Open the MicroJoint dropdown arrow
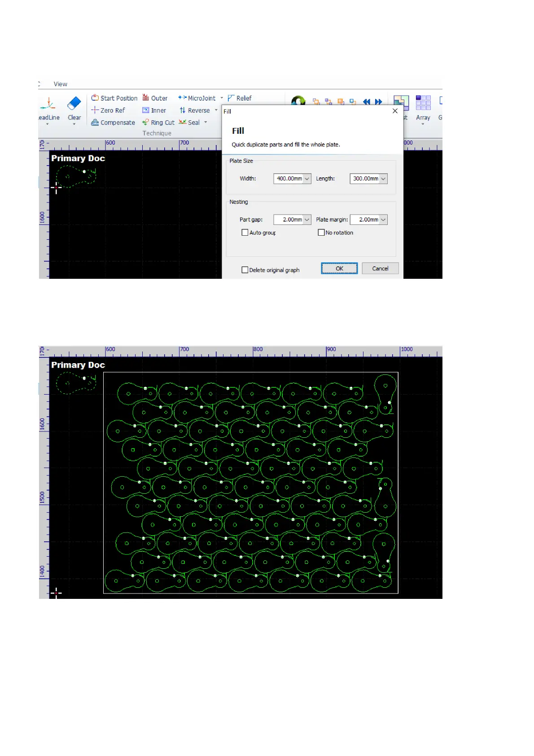Image resolution: width=534 pixels, height=756 pixels. click(x=222, y=98)
